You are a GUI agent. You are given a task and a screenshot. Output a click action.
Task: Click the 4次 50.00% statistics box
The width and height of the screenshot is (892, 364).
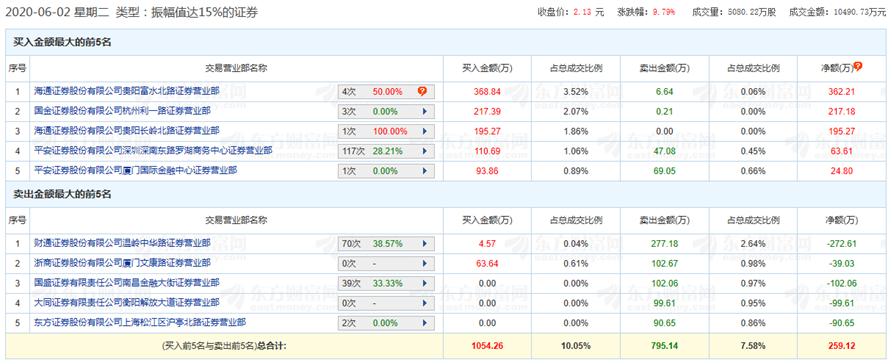coord(386,92)
